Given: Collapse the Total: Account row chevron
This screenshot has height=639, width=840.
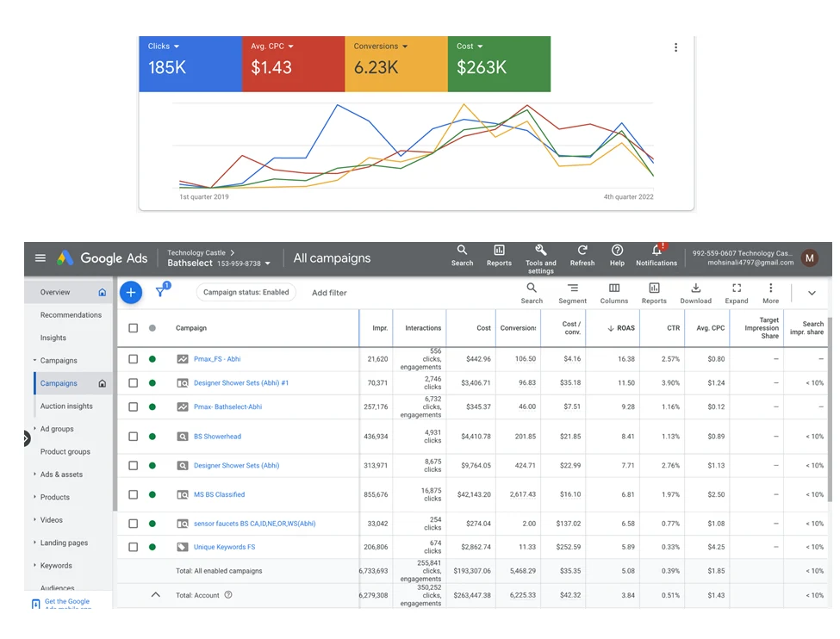Looking at the screenshot, I should tap(156, 595).
